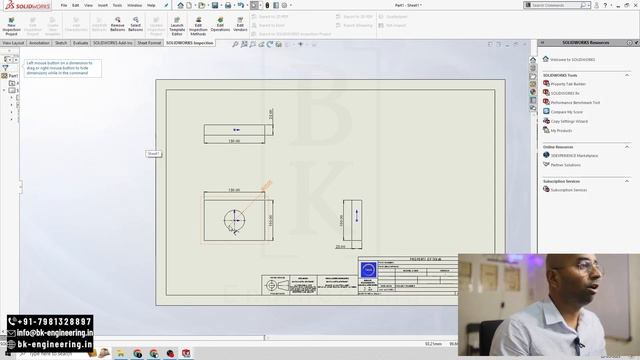The height and width of the screenshot is (360, 640).
Task: Open Custom Properties tab in task pane
Action: coord(533,100)
